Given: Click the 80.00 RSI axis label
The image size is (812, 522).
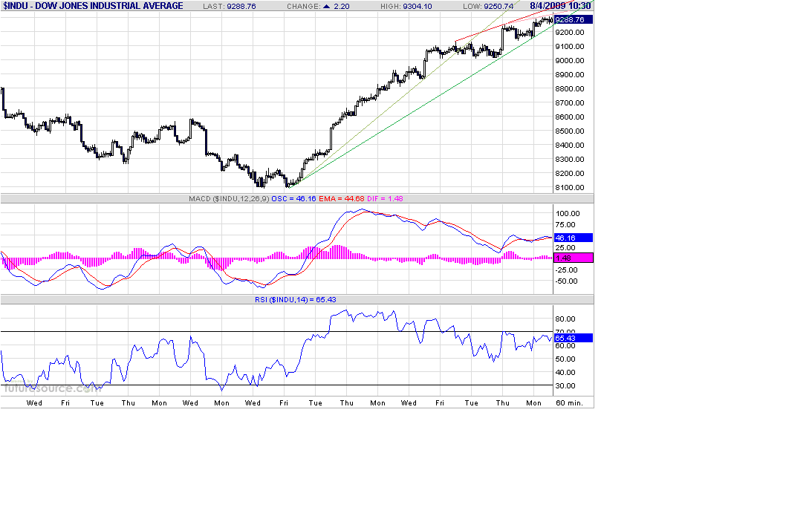Looking at the screenshot, I should [565, 319].
